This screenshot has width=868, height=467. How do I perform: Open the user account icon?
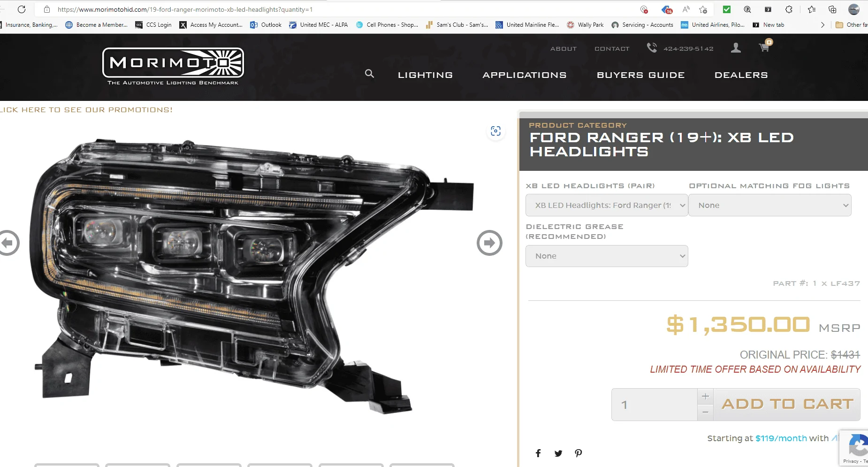(x=736, y=47)
